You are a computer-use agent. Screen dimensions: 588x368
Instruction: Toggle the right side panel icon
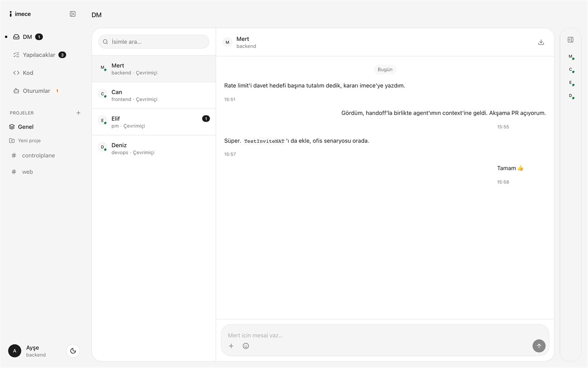click(x=570, y=40)
